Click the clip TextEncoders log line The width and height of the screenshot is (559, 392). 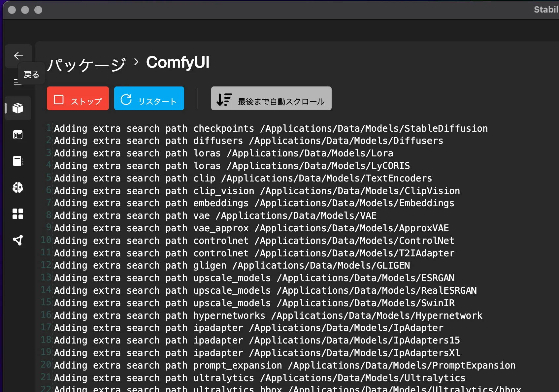click(x=243, y=178)
